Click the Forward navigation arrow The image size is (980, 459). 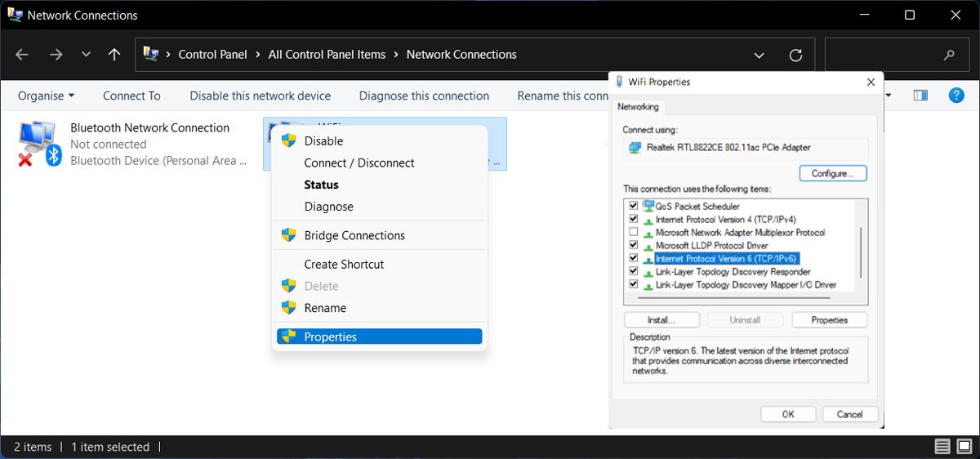[x=56, y=55]
